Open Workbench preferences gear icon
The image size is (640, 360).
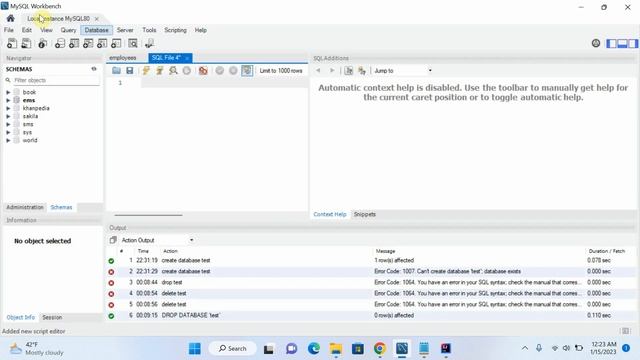[x=596, y=43]
